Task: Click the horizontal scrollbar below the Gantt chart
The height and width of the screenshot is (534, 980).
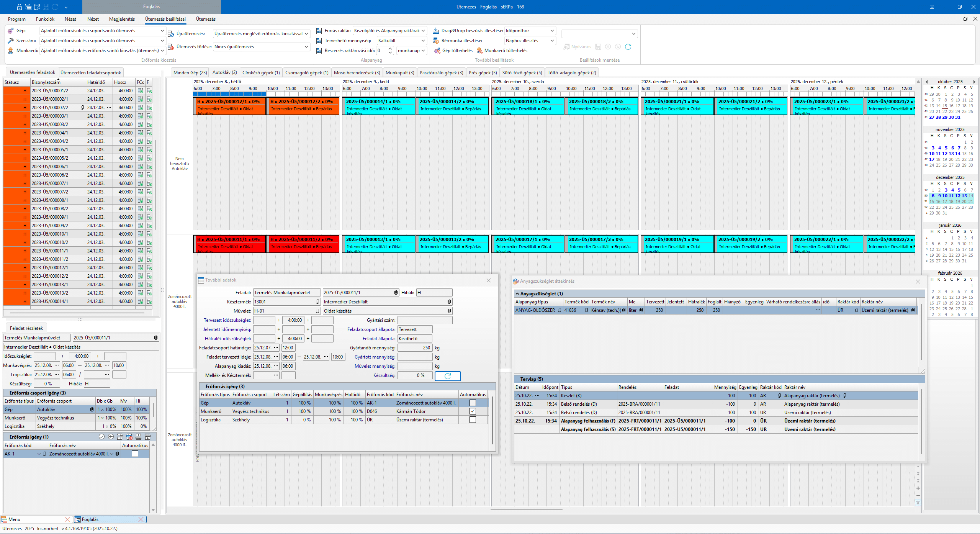Action: click(x=526, y=510)
